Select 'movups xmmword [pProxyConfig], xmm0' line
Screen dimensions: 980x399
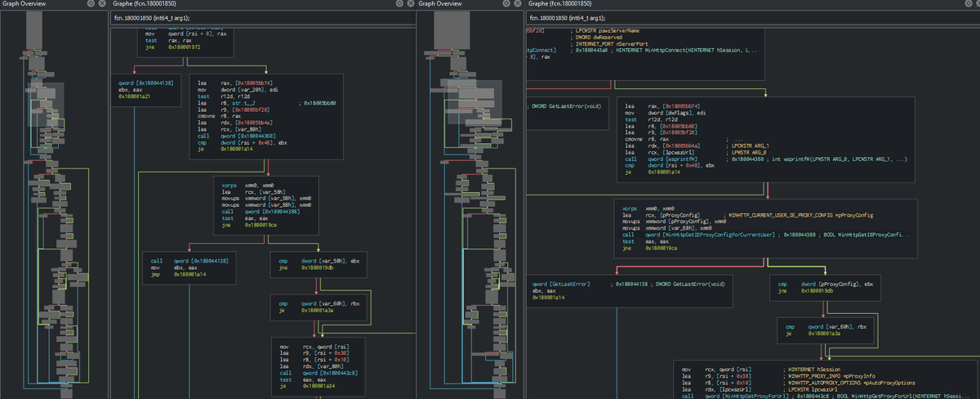pyautogui.click(x=675, y=221)
